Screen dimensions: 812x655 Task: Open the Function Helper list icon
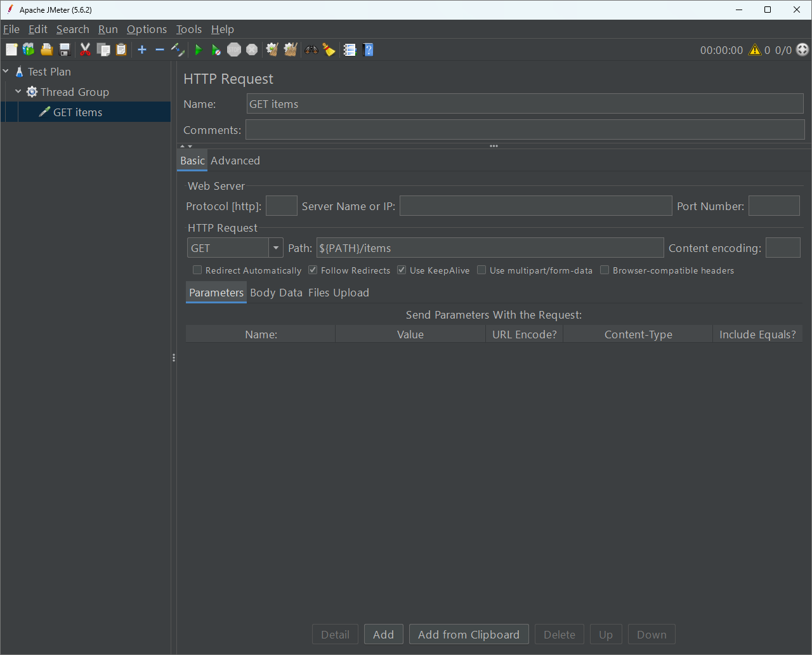(350, 50)
